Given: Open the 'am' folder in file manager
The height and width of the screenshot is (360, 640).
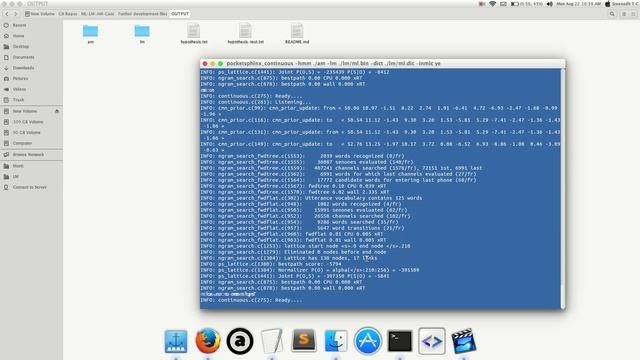Looking at the screenshot, I should [90, 34].
